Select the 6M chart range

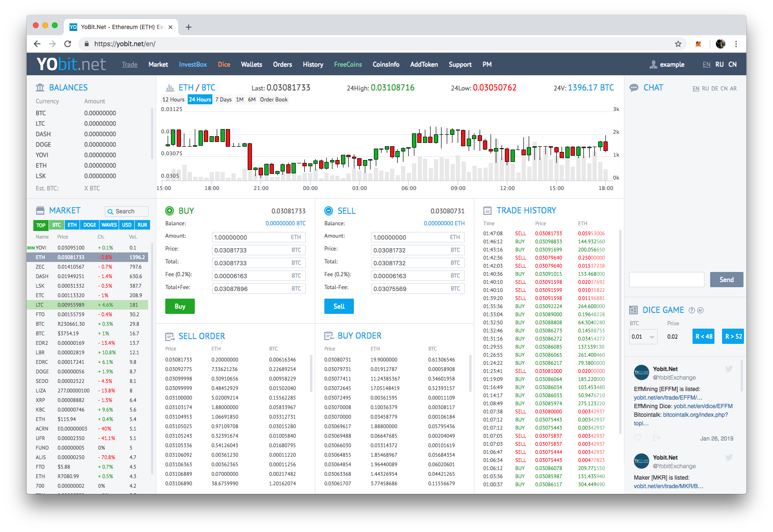[x=251, y=100]
